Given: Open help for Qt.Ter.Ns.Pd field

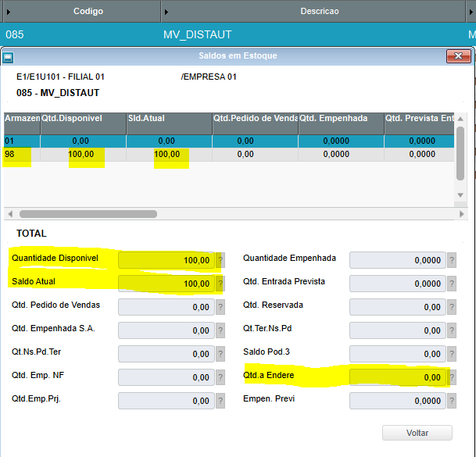Looking at the screenshot, I should 452,330.
